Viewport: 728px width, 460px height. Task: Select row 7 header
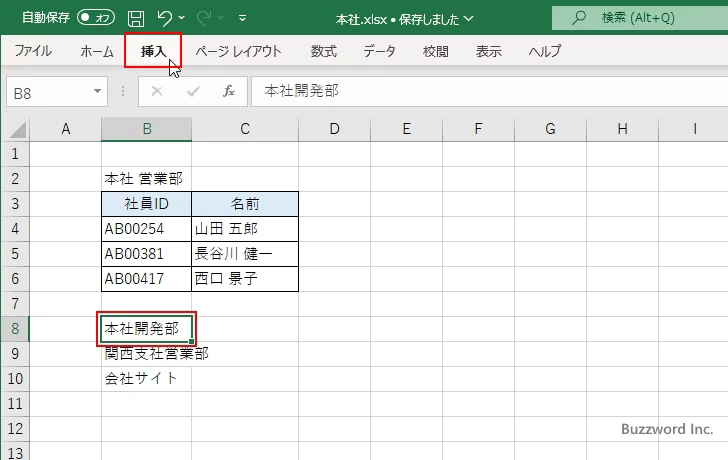click(x=15, y=304)
